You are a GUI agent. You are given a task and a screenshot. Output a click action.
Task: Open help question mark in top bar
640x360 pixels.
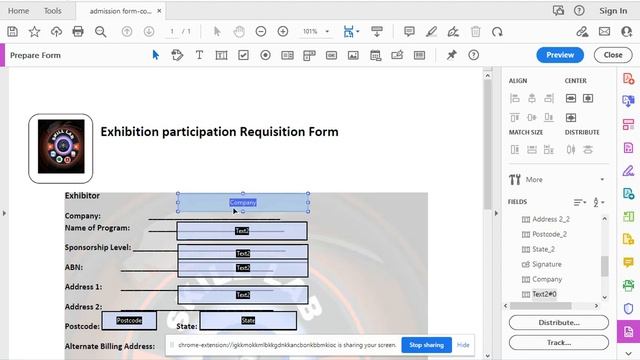tap(579, 11)
